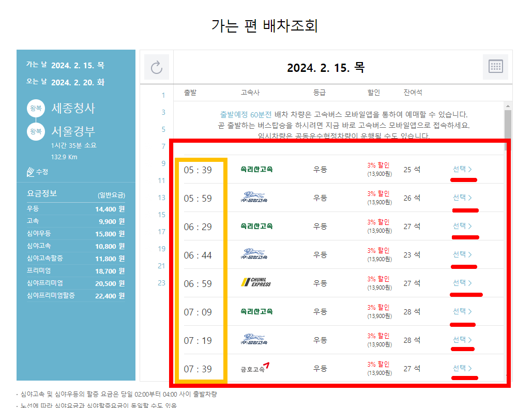The width and height of the screenshot is (532, 408).
Task: Jump to hour 23 in time index
Action: tap(161, 283)
